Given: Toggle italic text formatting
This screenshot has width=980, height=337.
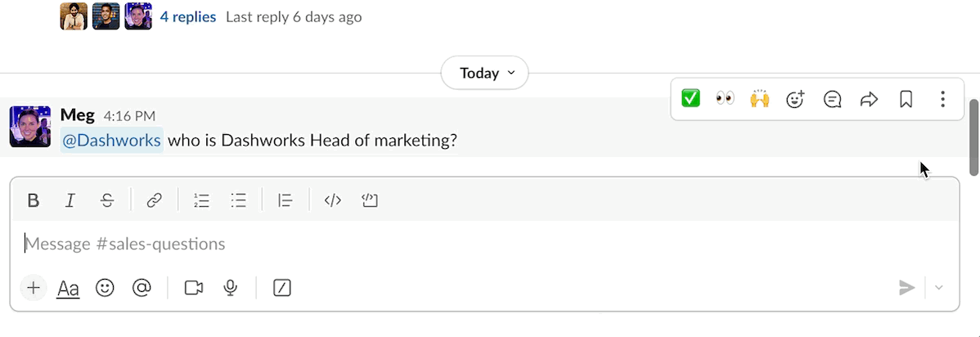Looking at the screenshot, I should 70,200.
